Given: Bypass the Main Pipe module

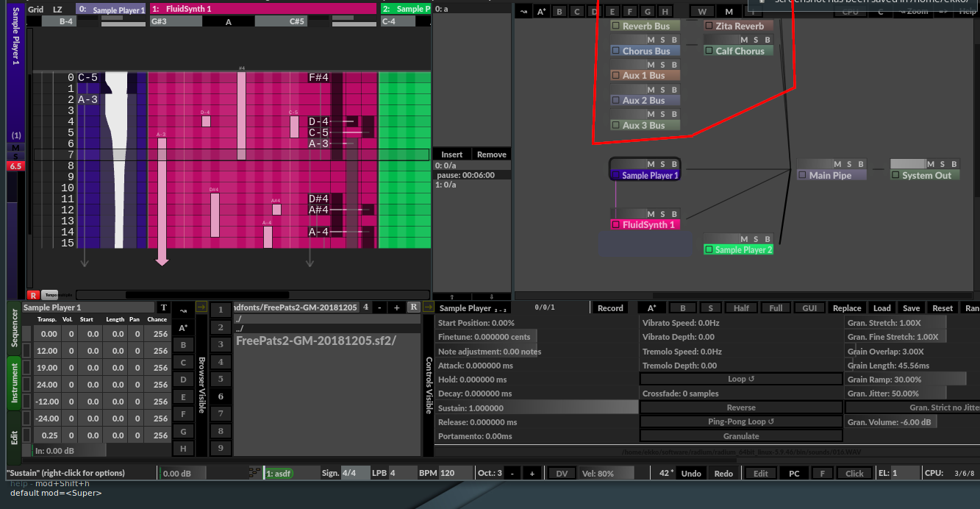Looking at the screenshot, I should tap(861, 164).
